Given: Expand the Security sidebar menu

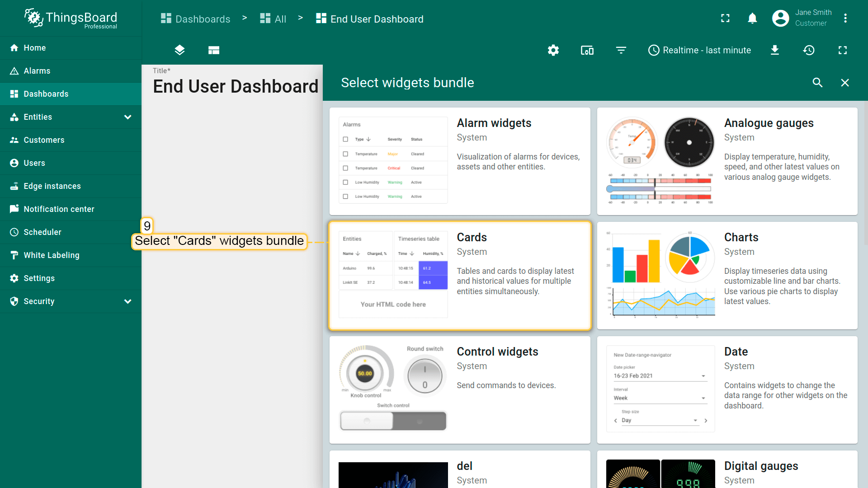Looking at the screenshot, I should click(x=127, y=301).
